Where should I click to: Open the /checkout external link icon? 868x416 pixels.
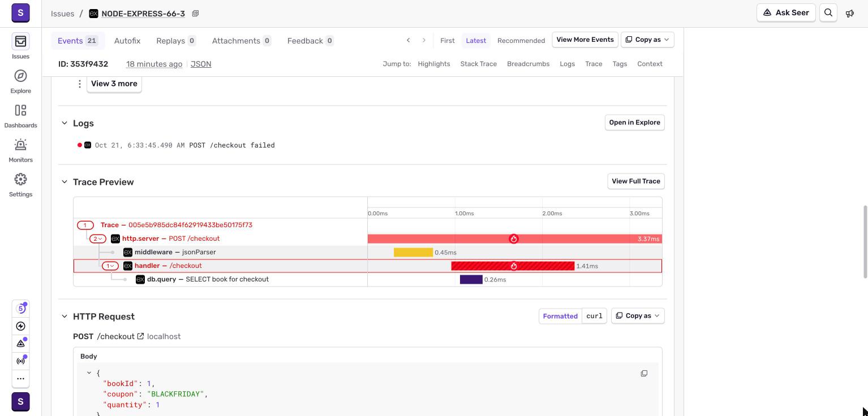[x=140, y=336]
